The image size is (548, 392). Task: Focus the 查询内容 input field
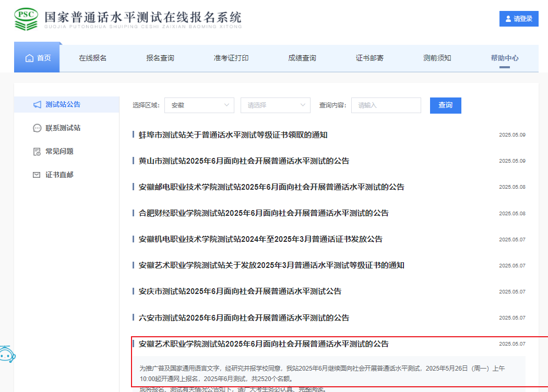[x=386, y=105]
